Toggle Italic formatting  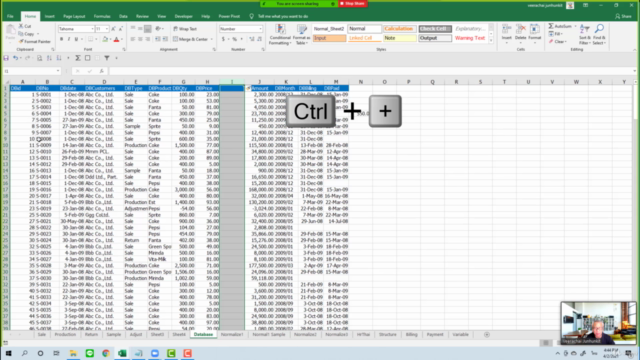(x=69, y=39)
